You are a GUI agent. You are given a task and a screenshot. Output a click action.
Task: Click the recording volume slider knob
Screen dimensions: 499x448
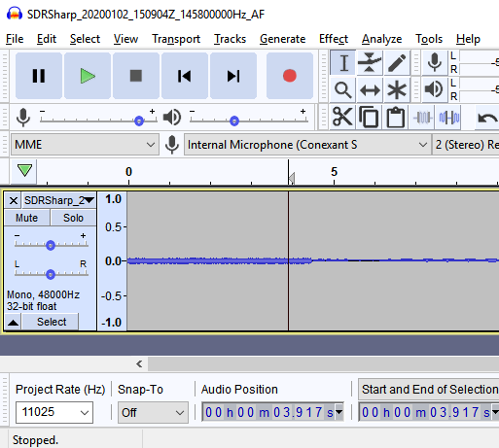pos(139,121)
